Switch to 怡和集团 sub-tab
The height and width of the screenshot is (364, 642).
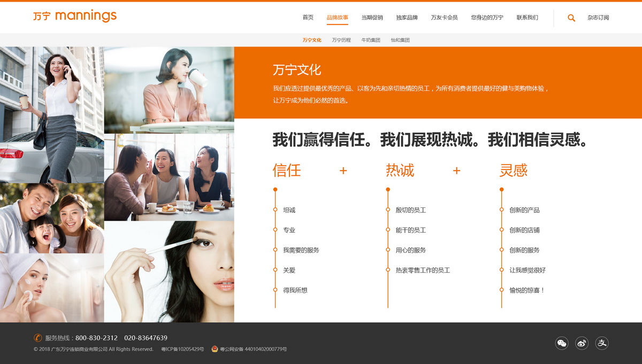click(400, 40)
